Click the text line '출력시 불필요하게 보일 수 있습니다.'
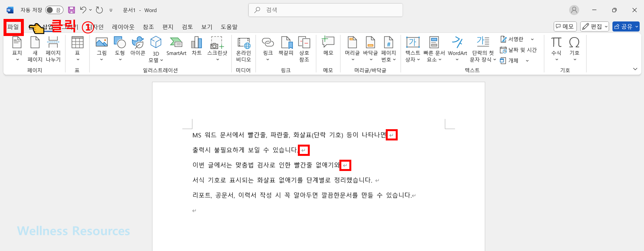 click(x=245, y=150)
